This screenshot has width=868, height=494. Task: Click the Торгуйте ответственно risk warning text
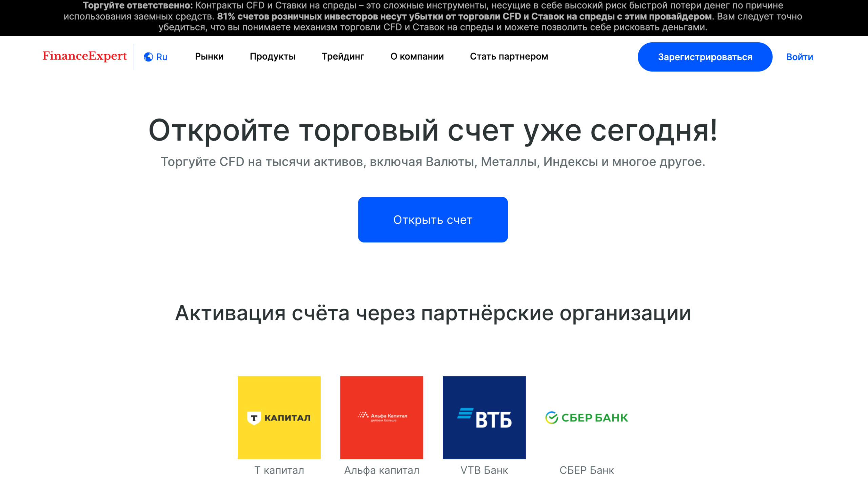click(433, 17)
